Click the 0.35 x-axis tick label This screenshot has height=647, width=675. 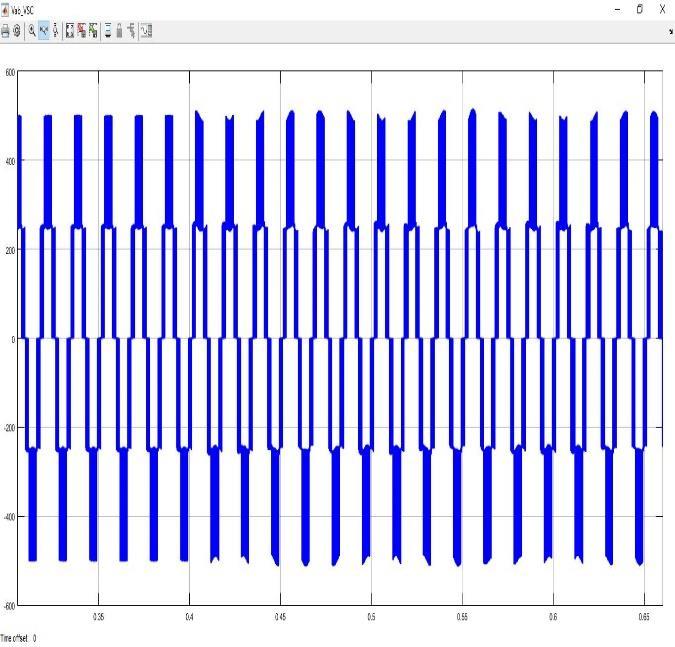coord(99,617)
